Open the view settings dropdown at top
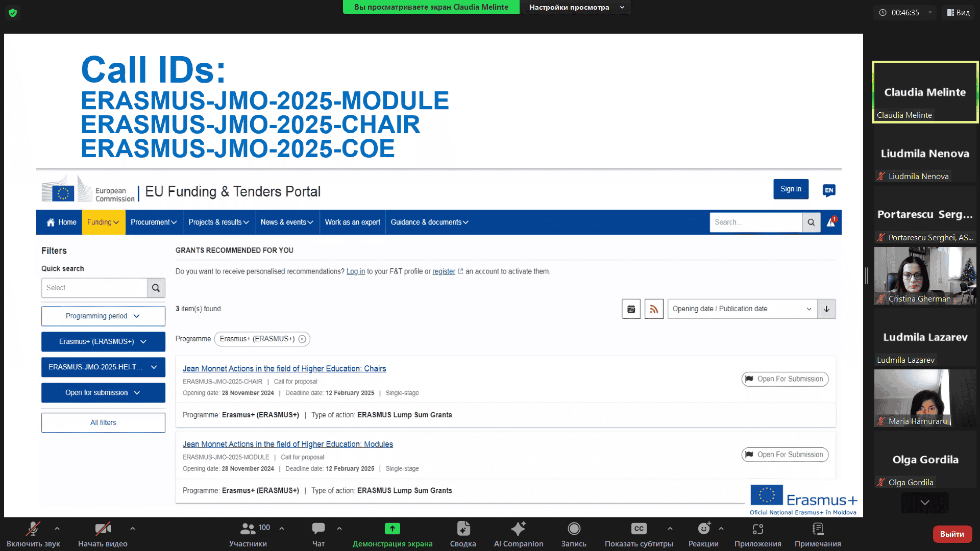This screenshot has height=551, width=980. coord(576,7)
